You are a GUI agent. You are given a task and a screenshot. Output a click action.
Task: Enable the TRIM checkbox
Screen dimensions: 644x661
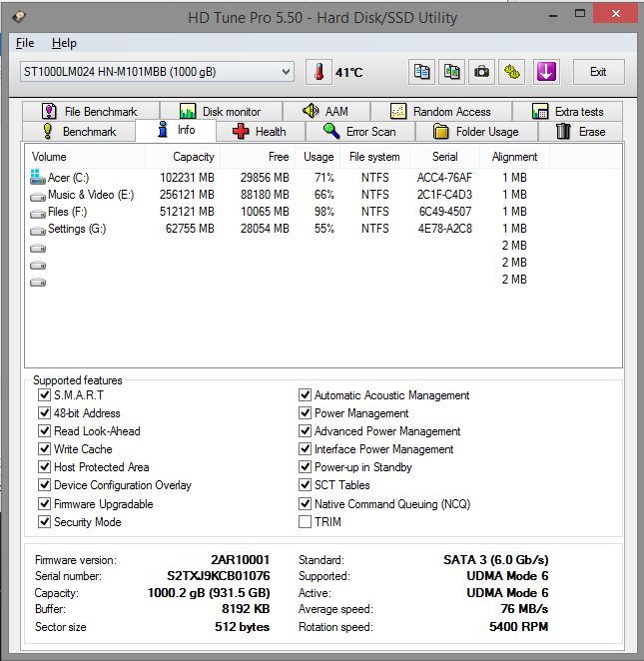(x=305, y=522)
